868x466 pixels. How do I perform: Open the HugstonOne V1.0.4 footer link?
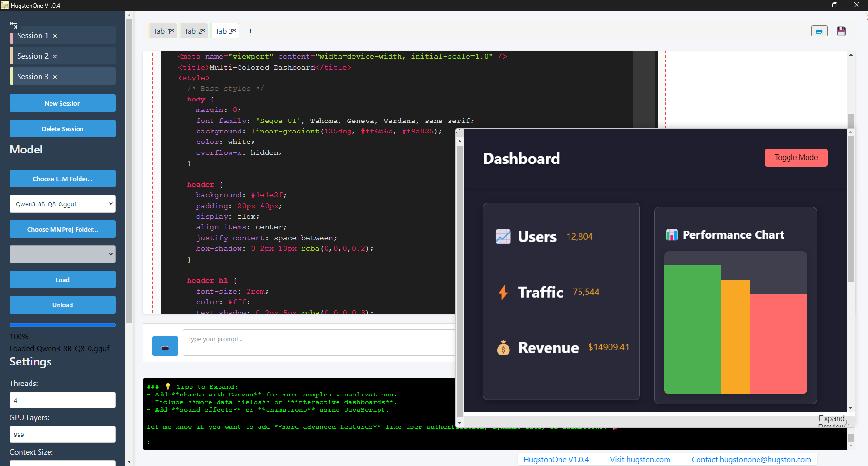tap(556, 460)
